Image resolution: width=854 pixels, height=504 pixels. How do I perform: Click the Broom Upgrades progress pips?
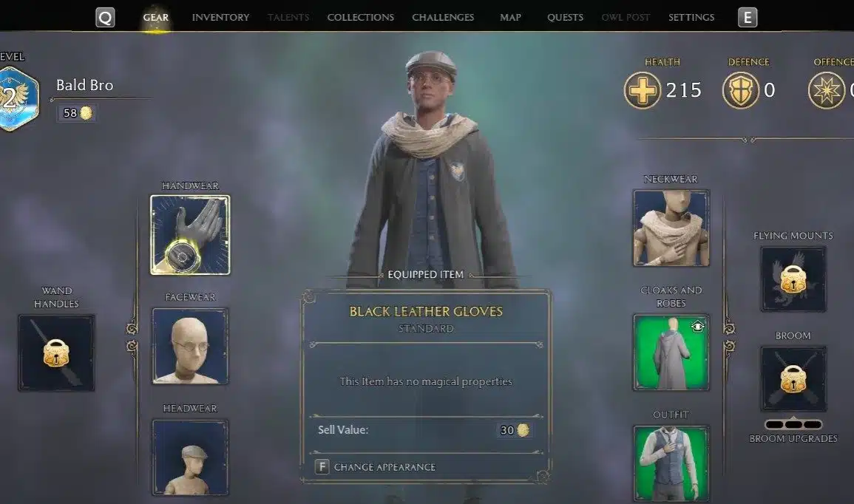[793, 424]
